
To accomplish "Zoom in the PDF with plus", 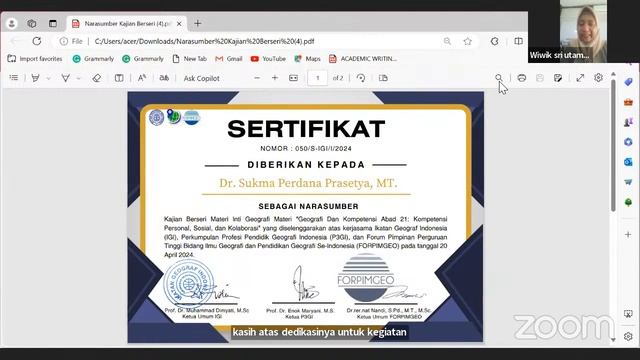I will pos(275,78).
